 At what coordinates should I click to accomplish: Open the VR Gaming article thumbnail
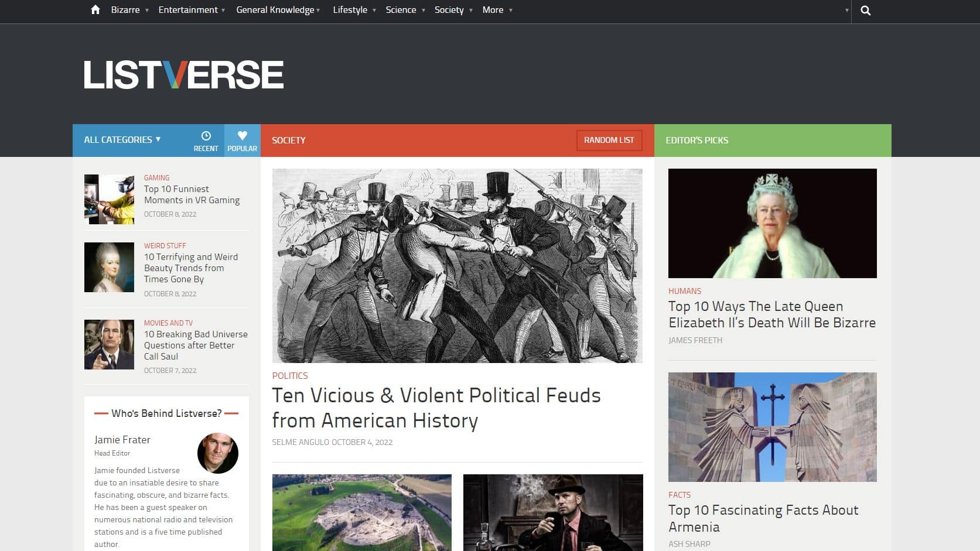[x=109, y=199]
